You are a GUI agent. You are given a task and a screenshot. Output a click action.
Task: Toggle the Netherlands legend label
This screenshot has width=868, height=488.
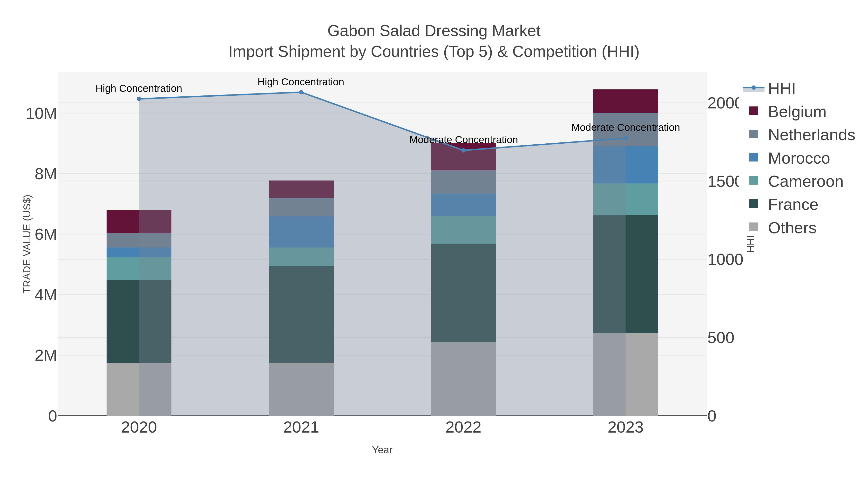811,135
